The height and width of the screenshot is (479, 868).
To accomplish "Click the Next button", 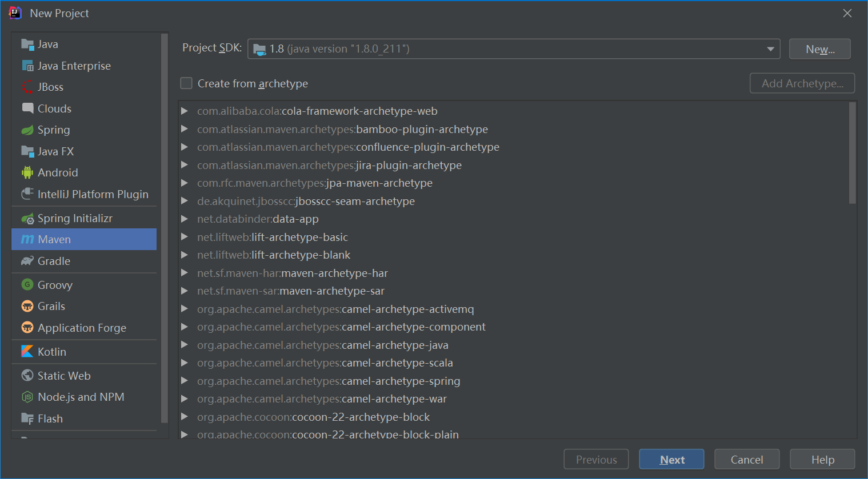I will [x=671, y=460].
